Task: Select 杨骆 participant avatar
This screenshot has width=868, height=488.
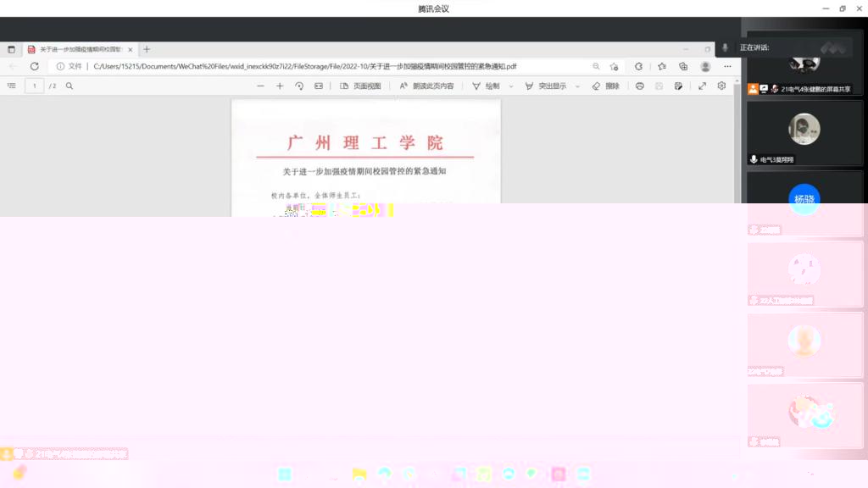Action: (804, 198)
